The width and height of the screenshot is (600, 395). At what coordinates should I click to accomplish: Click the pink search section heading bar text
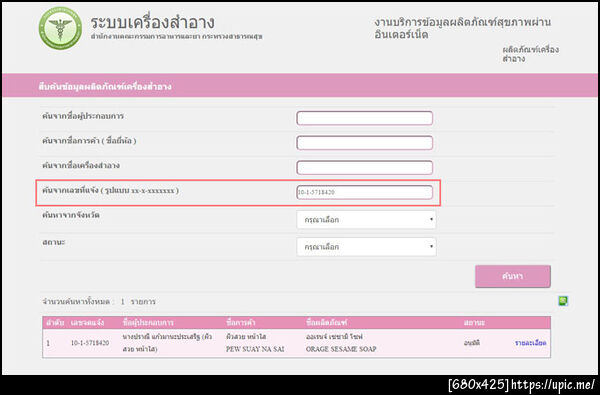click(104, 87)
